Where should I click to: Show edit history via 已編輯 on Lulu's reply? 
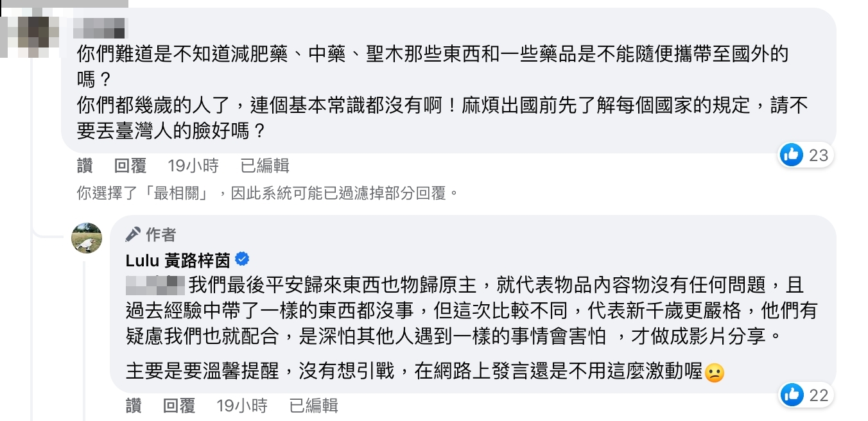pos(313,406)
